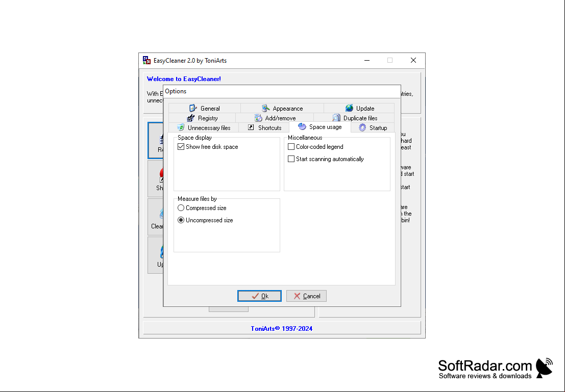Switch to the Shortcuts tab

264,127
